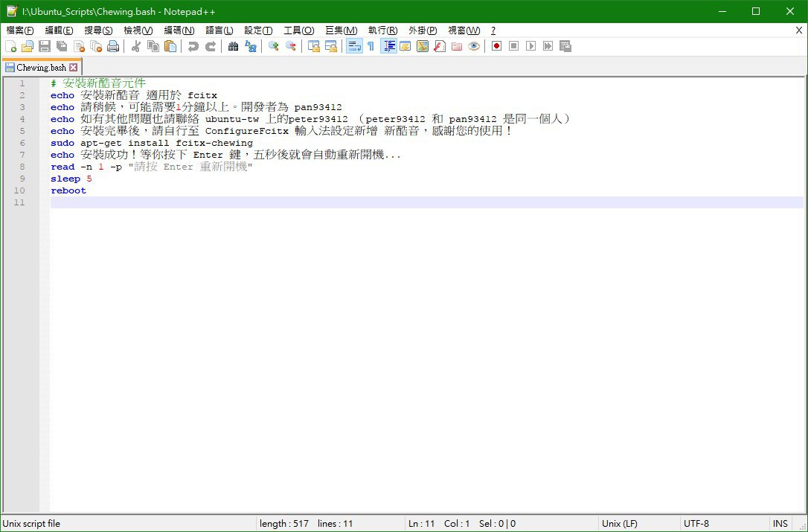Open the ? help menu

click(493, 31)
